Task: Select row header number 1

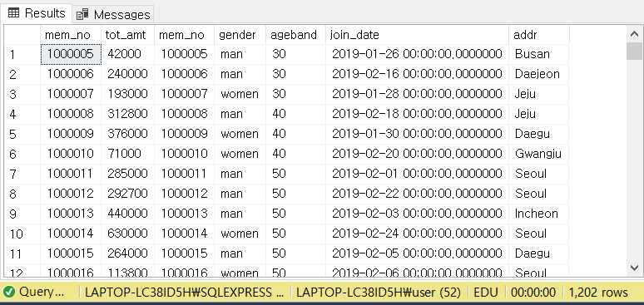Action: pos(22,54)
